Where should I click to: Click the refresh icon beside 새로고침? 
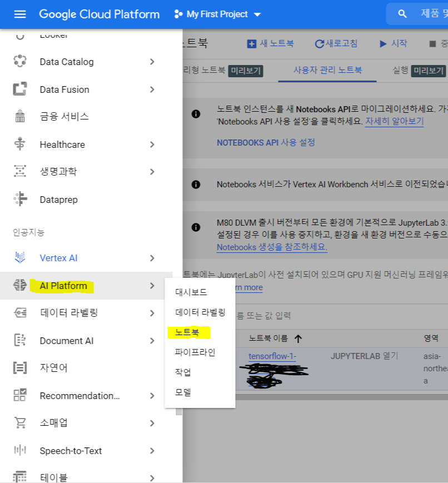(x=320, y=44)
